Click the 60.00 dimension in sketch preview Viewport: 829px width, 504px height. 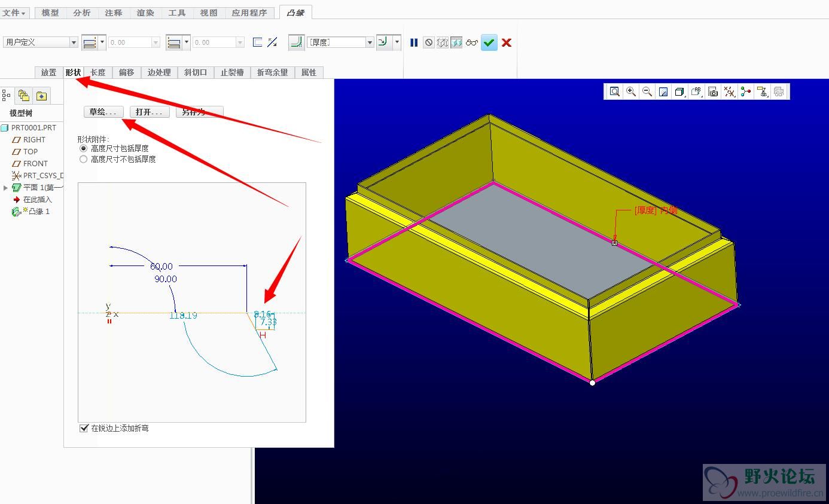(x=161, y=267)
